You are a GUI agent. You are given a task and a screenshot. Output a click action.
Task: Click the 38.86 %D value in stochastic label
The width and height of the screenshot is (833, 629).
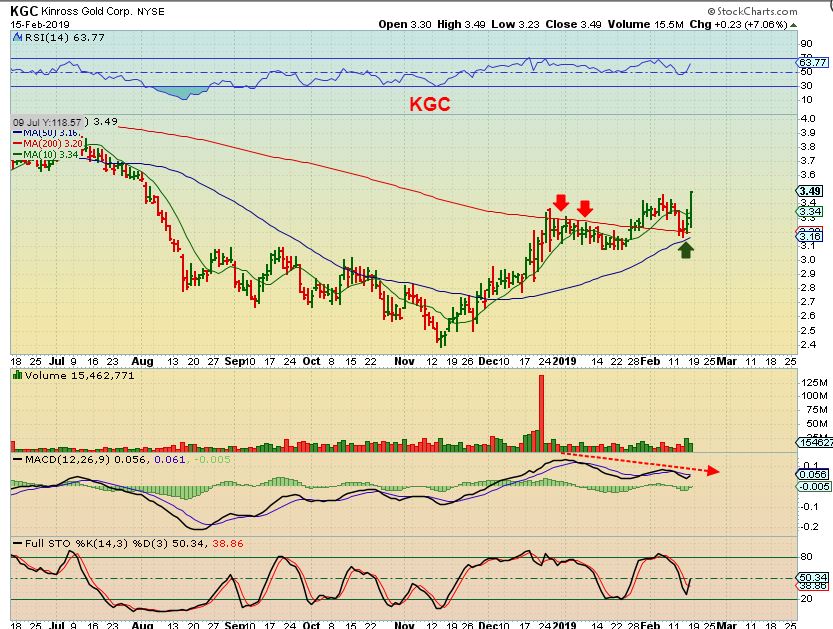tap(227, 543)
